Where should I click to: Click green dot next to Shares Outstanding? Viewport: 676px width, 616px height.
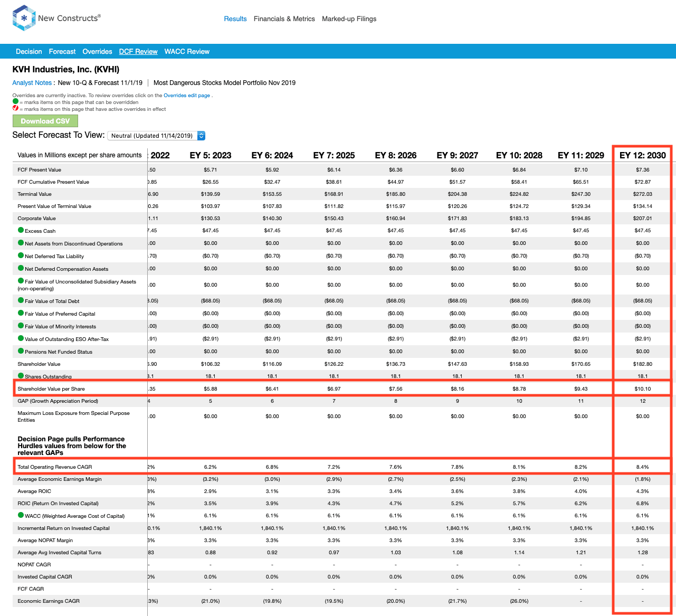click(x=21, y=376)
